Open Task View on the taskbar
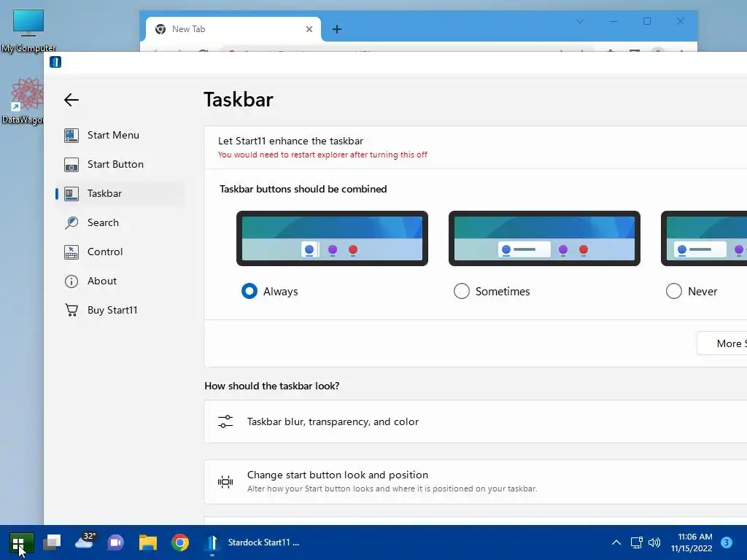Screen dimensions: 747x560 pyautogui.click(x=52, y=542)
